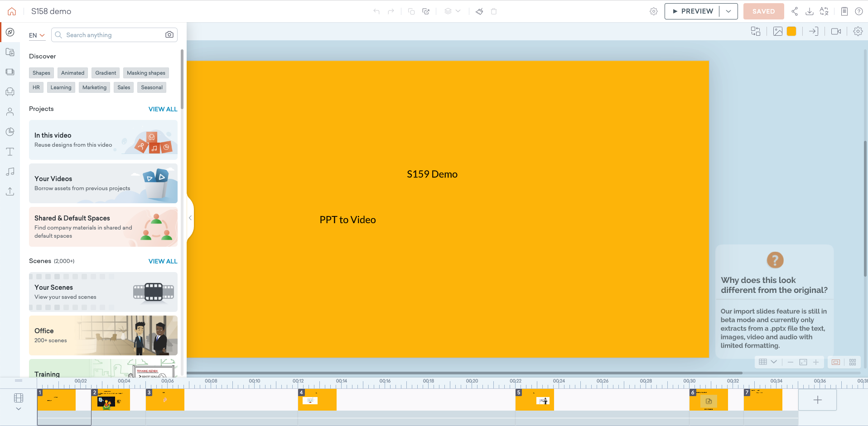The width and height of the screenshot is (868, 426).
Task: Open camera settings for this scene
Action: point(836,31)
